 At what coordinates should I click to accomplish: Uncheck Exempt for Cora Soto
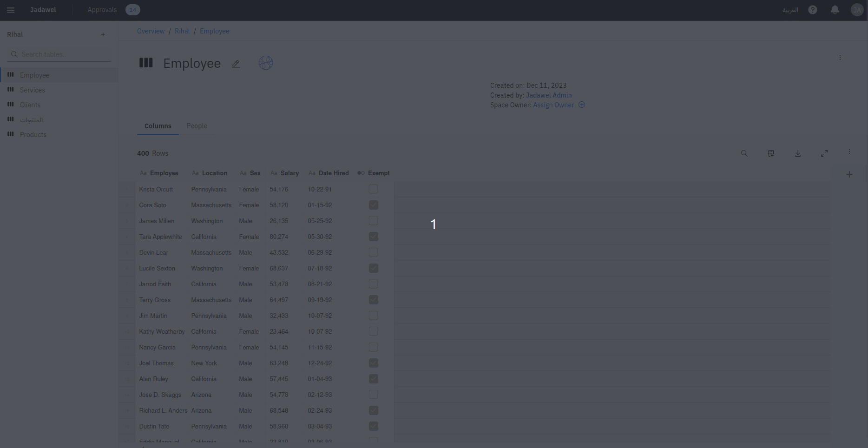click(x=373, y=205)
